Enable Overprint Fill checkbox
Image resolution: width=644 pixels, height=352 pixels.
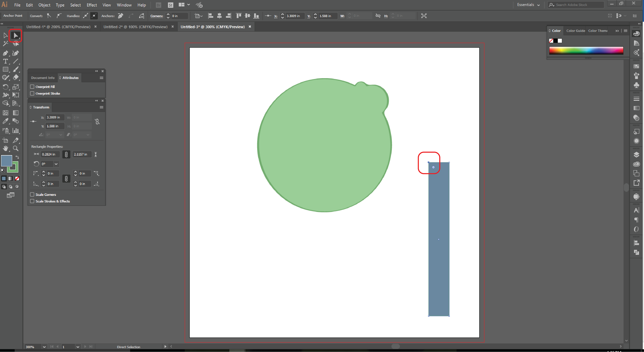[x=32, y=87]
